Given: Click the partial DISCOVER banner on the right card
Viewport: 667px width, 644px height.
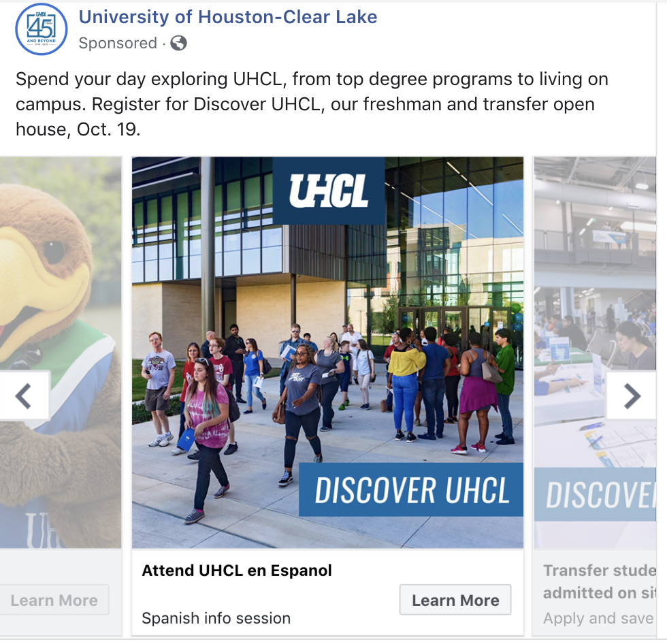Looking at the screenshot, I should click(595, 494).
